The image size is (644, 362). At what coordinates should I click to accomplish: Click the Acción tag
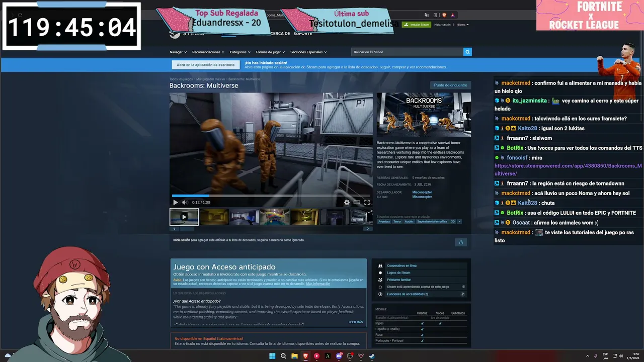click(409, 221)
